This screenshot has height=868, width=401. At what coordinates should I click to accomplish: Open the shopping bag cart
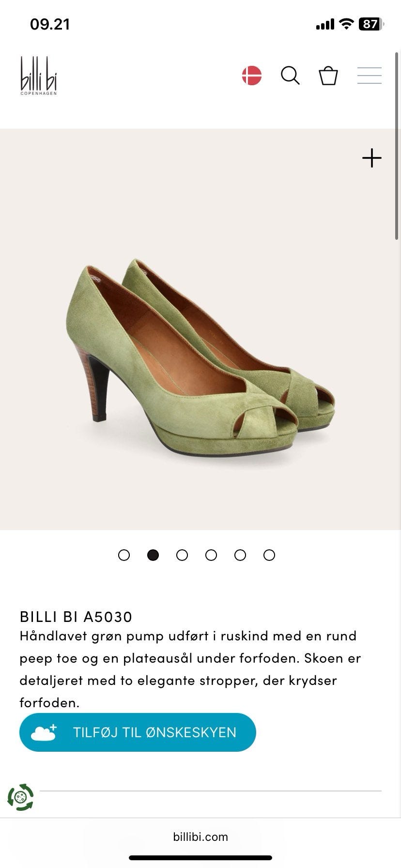tap(328, 76)
